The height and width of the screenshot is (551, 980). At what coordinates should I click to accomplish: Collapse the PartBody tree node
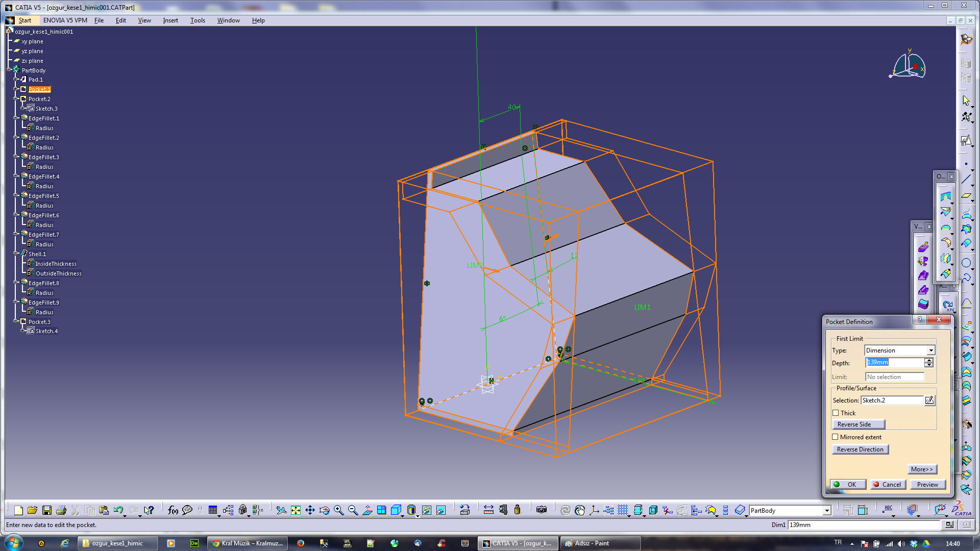(9, 70)
